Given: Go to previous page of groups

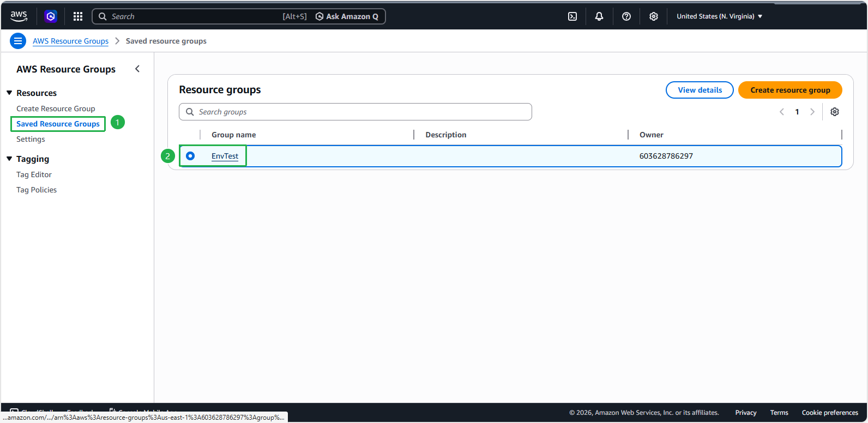Looking at the screenshot, I should tap(782, 112).
